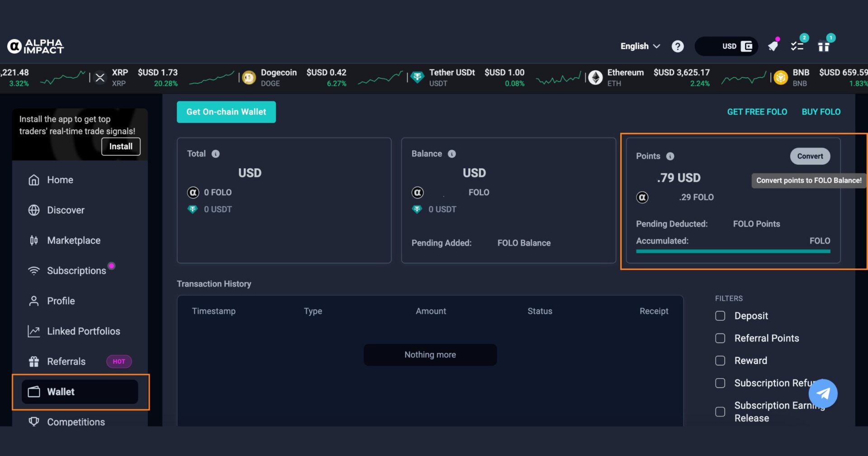Viewport: 868px width, 456px height.
Task: Show info tooltip next to Balance
Action: pyautogui.click(x=452, y=154)
